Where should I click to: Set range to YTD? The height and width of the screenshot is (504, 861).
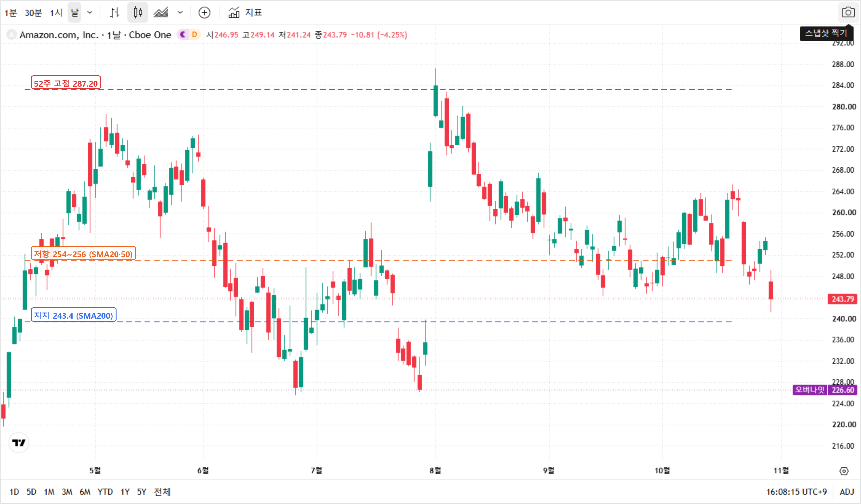point(105,492)
